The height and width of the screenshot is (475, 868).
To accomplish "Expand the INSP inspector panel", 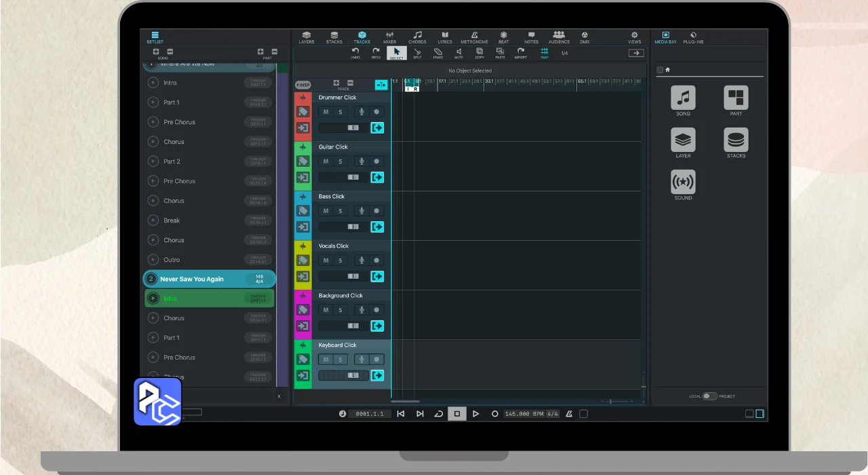I will coord(302,85).
